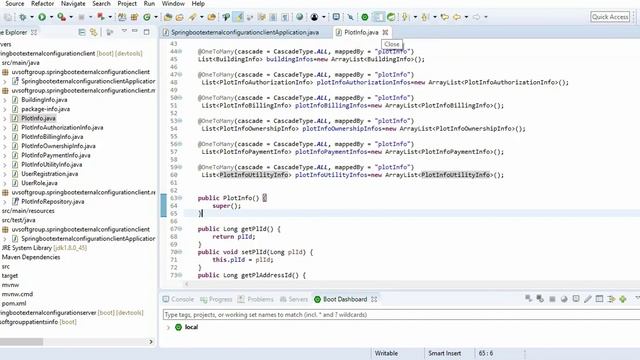Open Package Explorer View Menu triangle
The image size is (640, 360).
124,32
